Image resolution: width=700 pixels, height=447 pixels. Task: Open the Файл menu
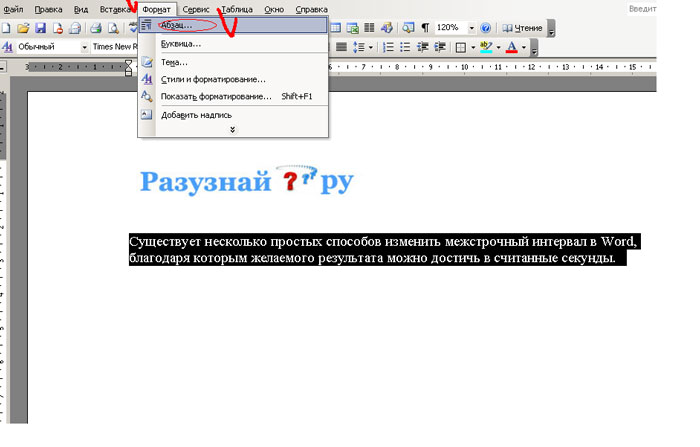pos(13,9)
